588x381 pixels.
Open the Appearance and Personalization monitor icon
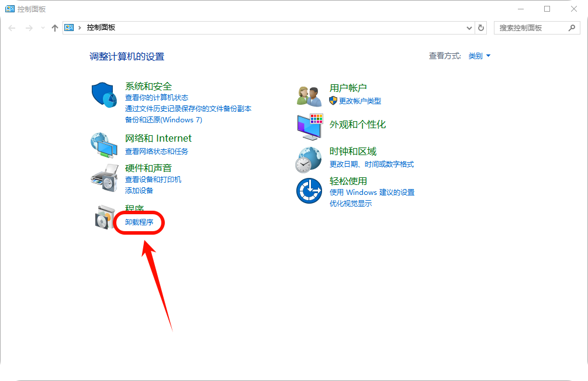310,127
